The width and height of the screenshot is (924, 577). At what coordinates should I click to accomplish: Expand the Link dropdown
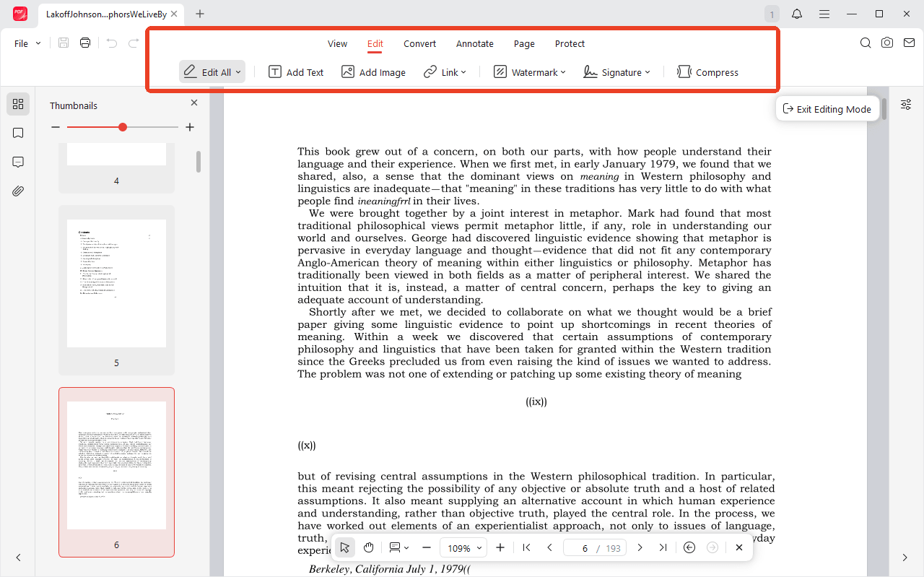click(x=463, y=72)
